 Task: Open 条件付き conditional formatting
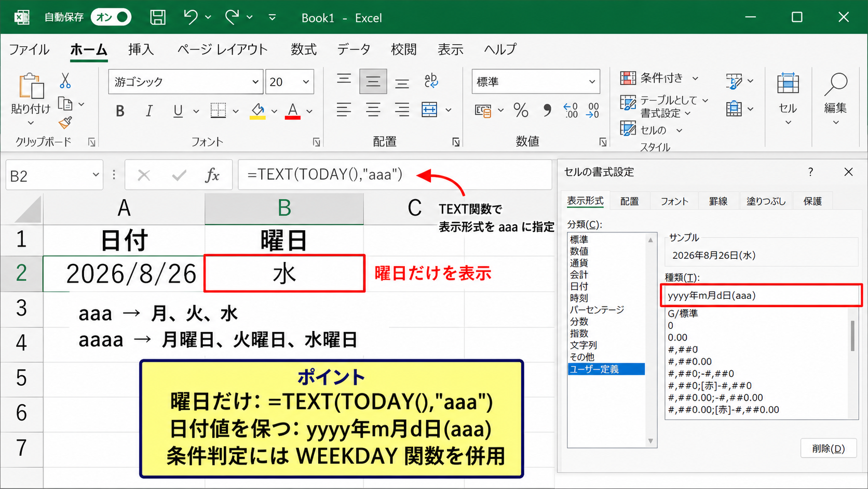(x=659, y=78)
